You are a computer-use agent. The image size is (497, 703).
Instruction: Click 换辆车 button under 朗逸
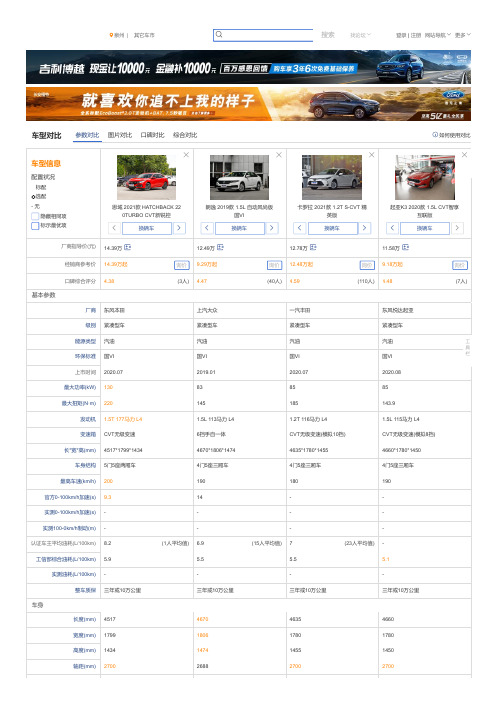pyautogui.click(x=239, y=228)
